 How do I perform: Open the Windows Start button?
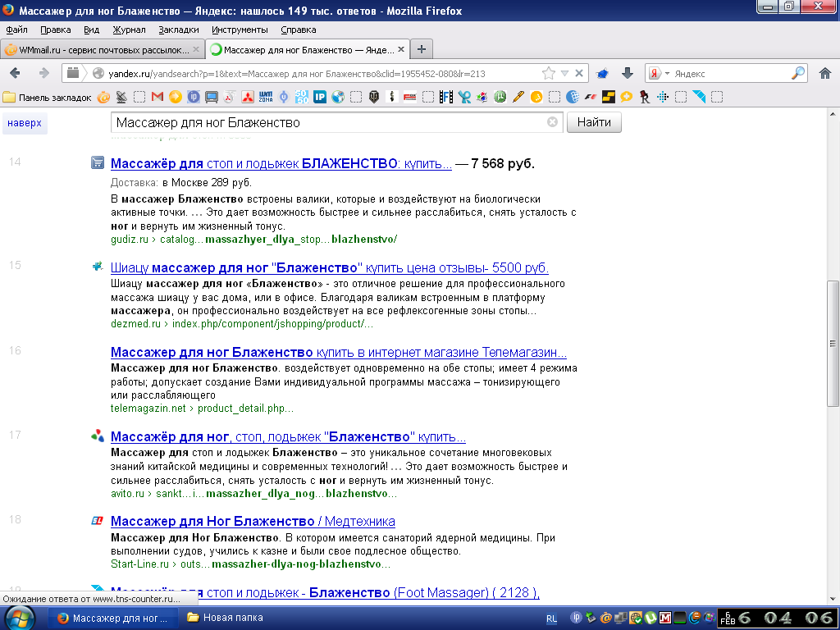coord(21,619)
